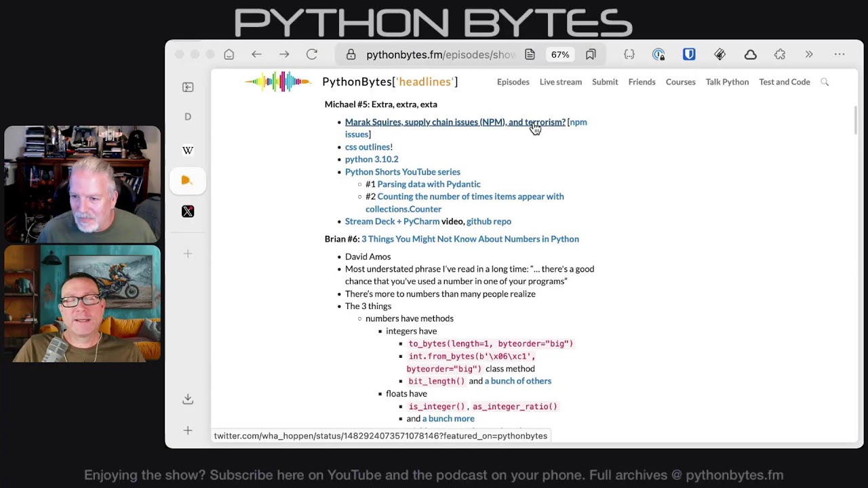Image resolution: width=868 pixels, height=488 pixels.
Task: Click the page vertical scrollbar
Action: [x=855, y=120]
